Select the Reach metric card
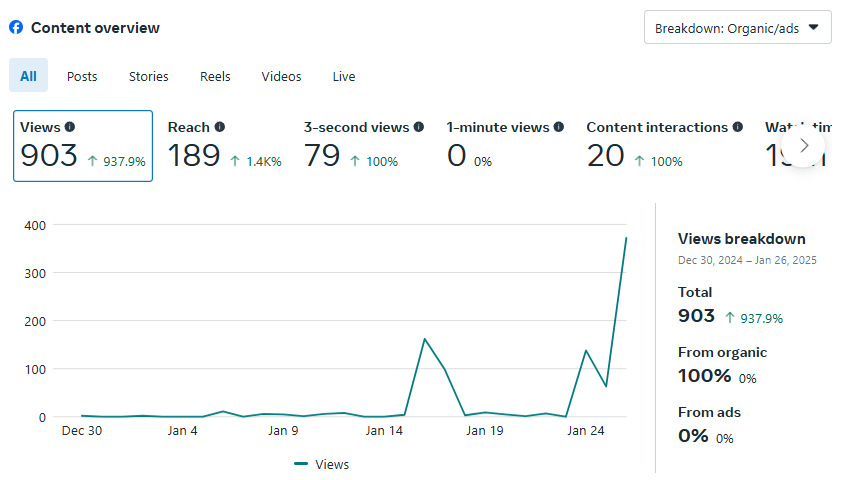Viewport: 846px width, 480px height. click(224, 146)
